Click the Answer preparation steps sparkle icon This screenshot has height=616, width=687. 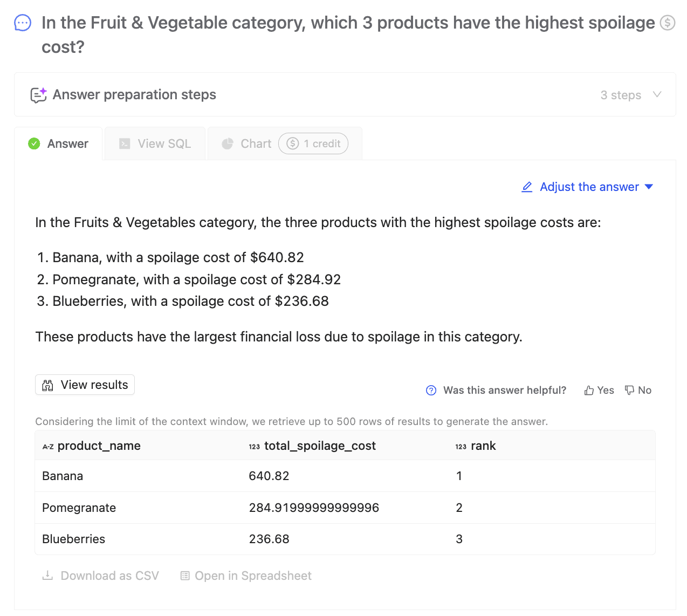pyautogui.click(x=38, y=95)
